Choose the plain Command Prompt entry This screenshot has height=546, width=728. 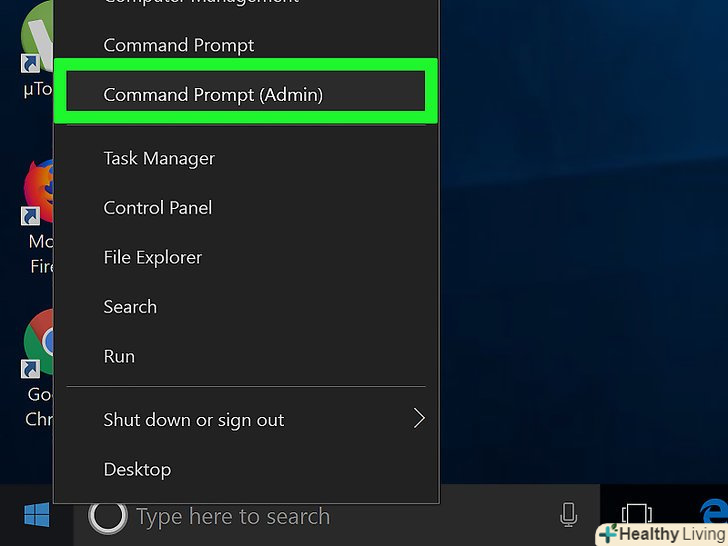point(179,45)
